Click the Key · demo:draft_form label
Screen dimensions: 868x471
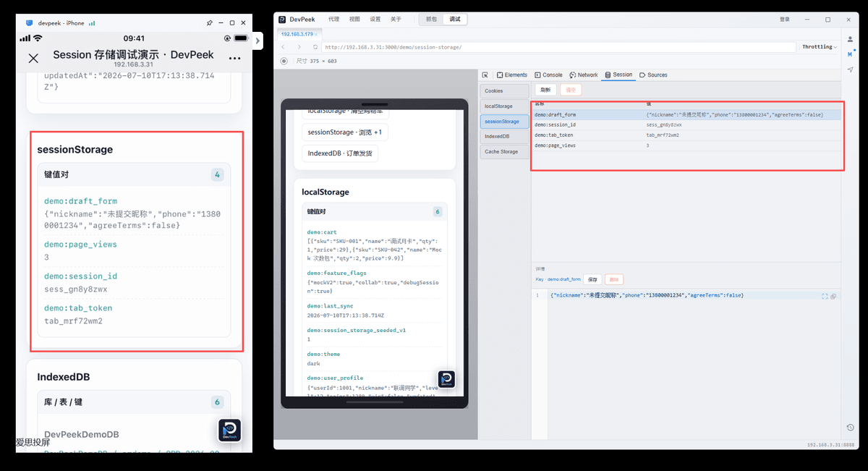(x=558, y=279)
